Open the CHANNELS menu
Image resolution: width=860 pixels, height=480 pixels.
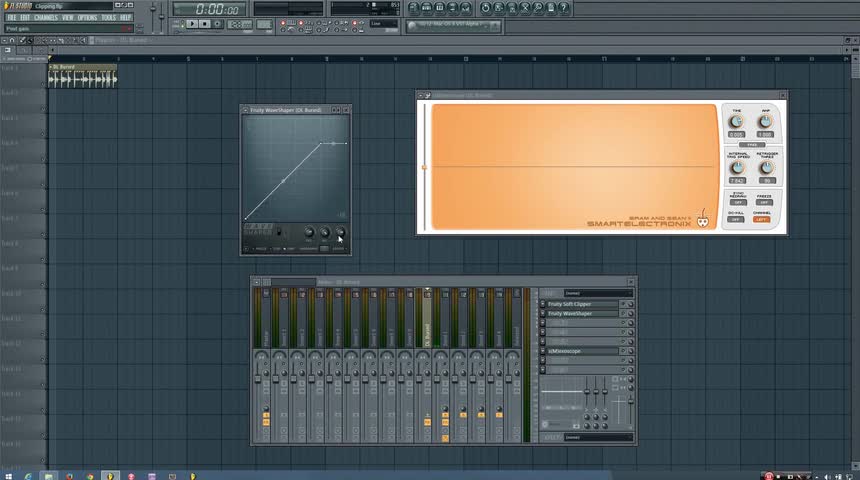point(46,17)
